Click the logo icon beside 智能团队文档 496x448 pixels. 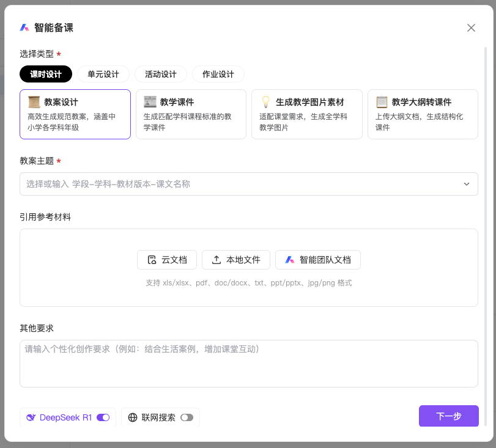click(x=289, y=260)
